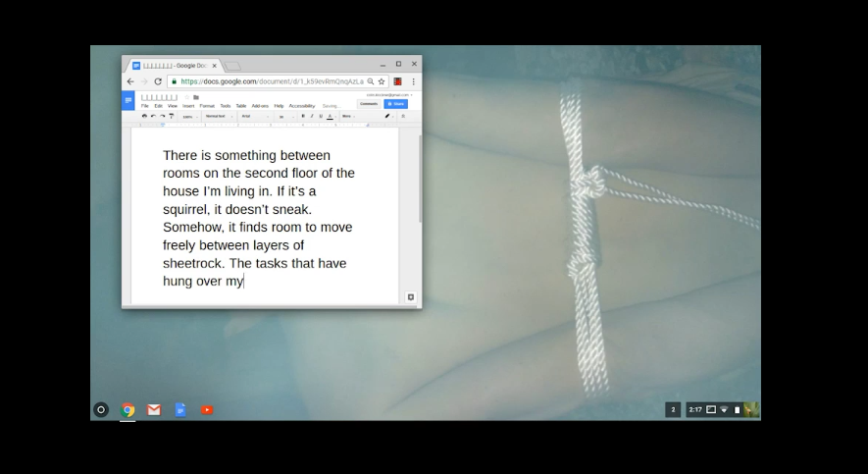Open the zoom level dropdown
Screen dimensions: 868x474
(189, 116)
